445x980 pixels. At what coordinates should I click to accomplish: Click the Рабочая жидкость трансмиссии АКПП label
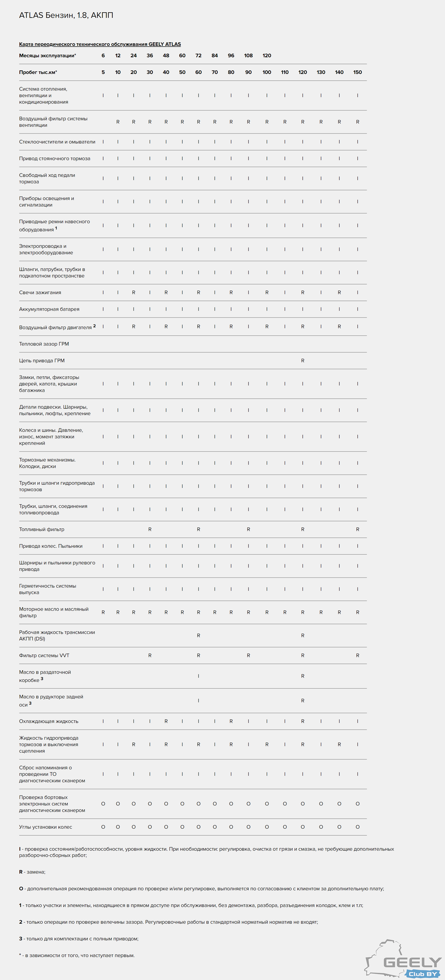tap(57, 636)
